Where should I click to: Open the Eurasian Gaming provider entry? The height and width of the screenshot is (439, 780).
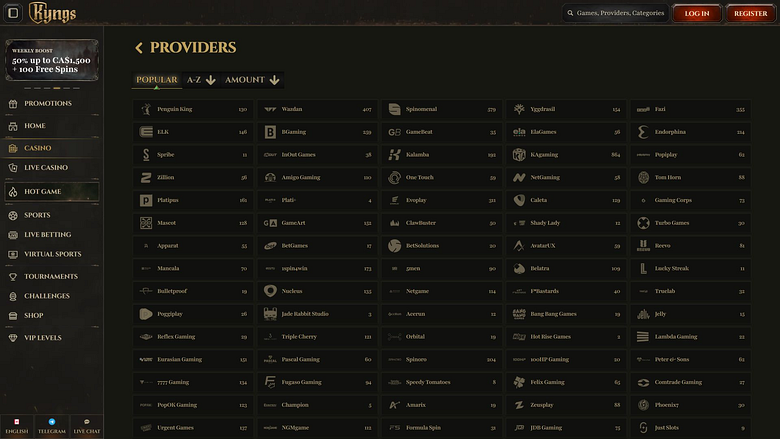pyautogui.click(x=193, y=359)
